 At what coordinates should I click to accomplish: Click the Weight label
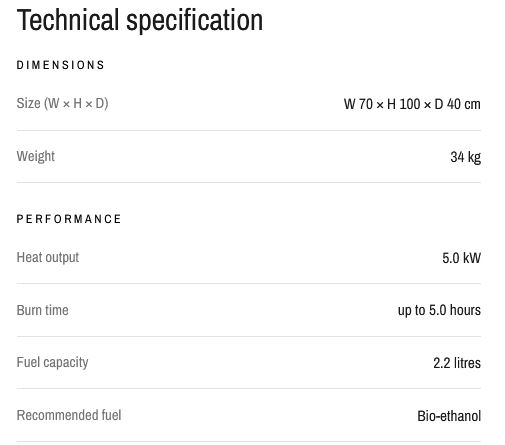[36, 156]
